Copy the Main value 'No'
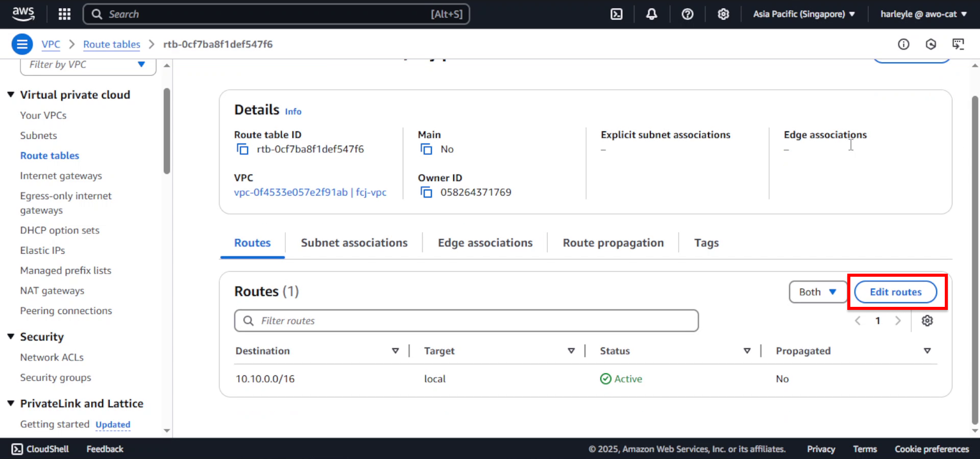This screenshot has height=459, width=980. click(x=426, y=149)
